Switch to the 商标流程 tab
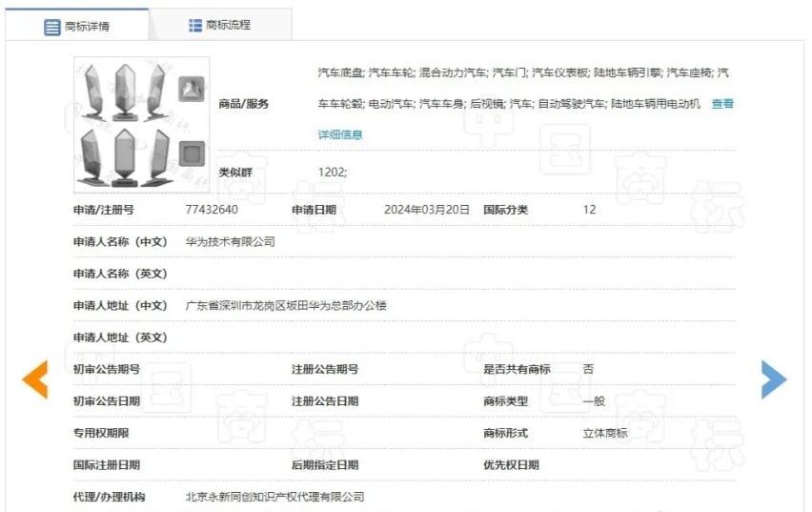This screenshot has width=812, height=512. coord(220,25)
